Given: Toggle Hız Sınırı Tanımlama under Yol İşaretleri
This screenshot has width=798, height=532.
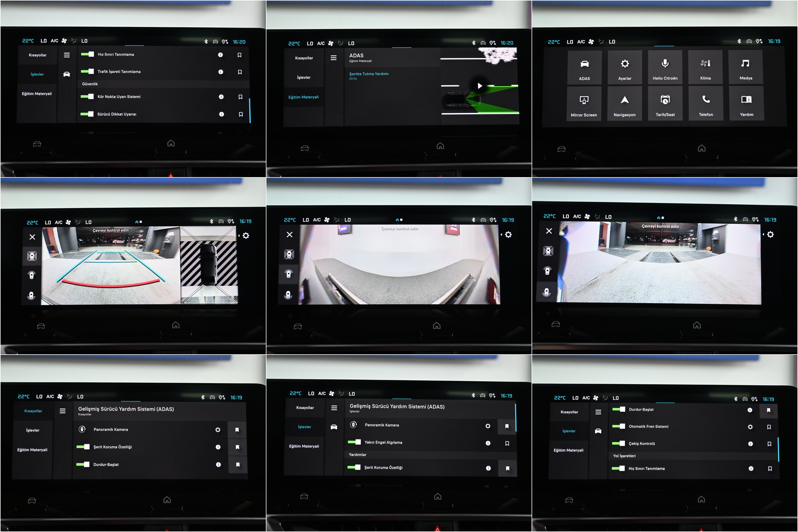Looking at the screenshot, I should point(618,468).
